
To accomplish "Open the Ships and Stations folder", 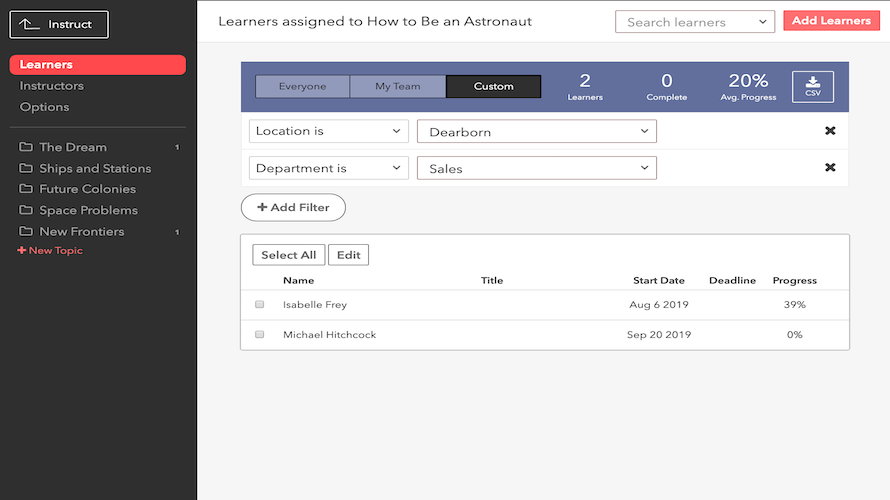I will pos(95,168).
